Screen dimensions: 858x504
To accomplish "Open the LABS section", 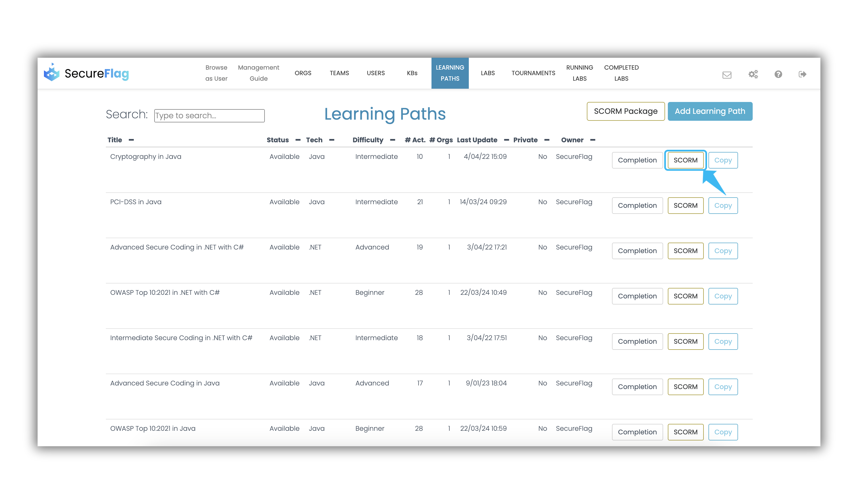I will [x=488, y=73].
